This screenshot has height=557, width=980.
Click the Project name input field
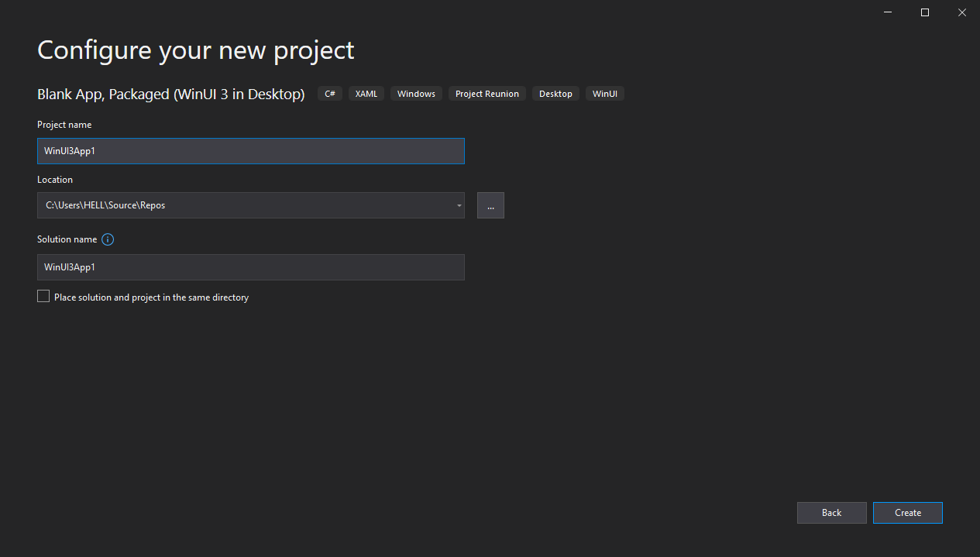250,151
